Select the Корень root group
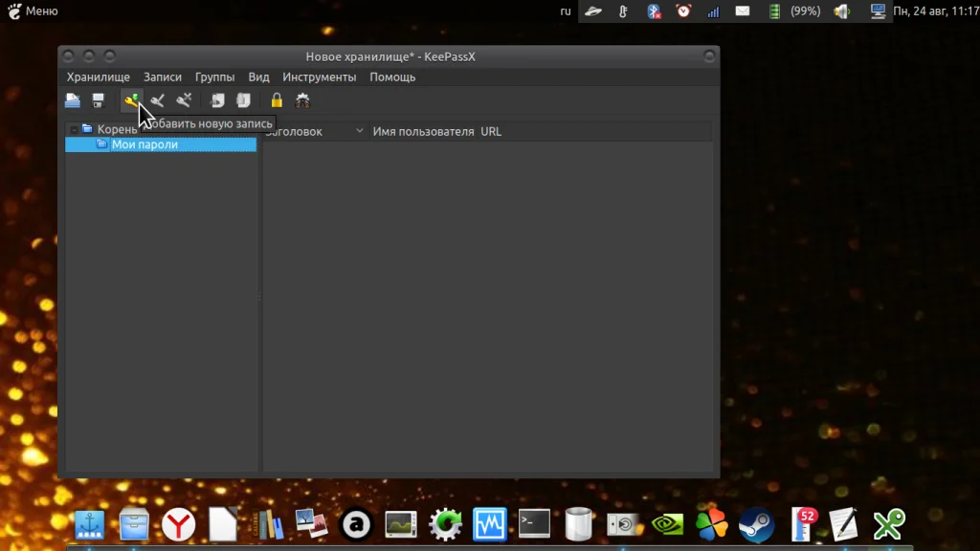Image resolution: width=980 pixels, height=551 pixels. coord(117,129)
